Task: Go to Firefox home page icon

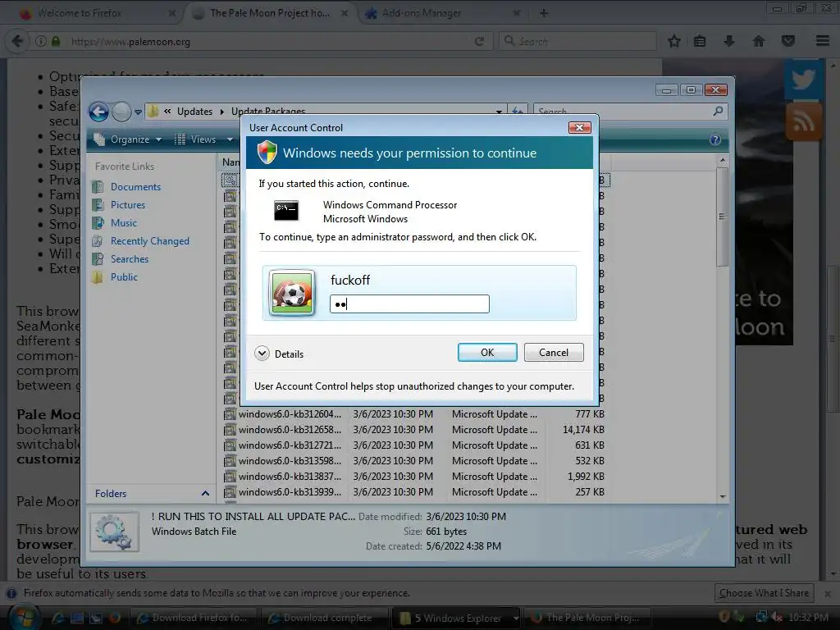Action: [759, 41]
